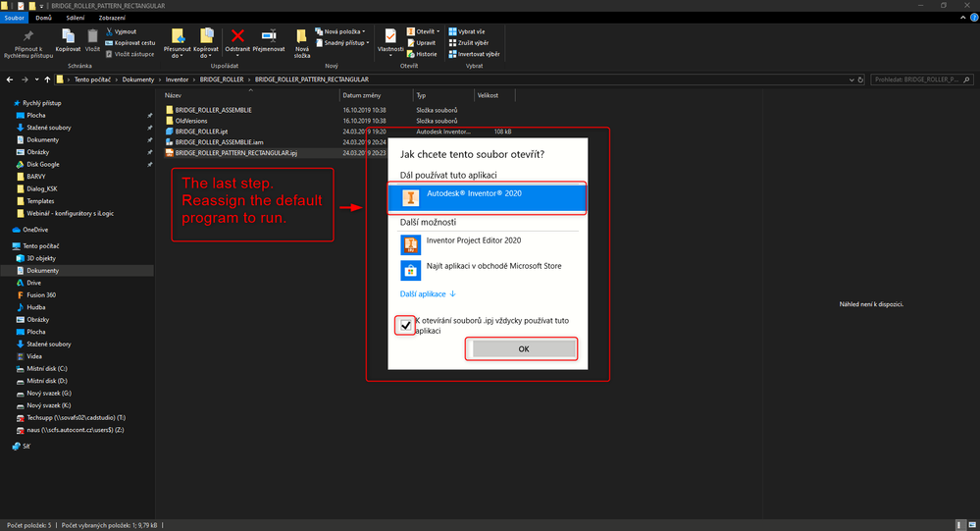Open Síť network in navigation pane

26,446
